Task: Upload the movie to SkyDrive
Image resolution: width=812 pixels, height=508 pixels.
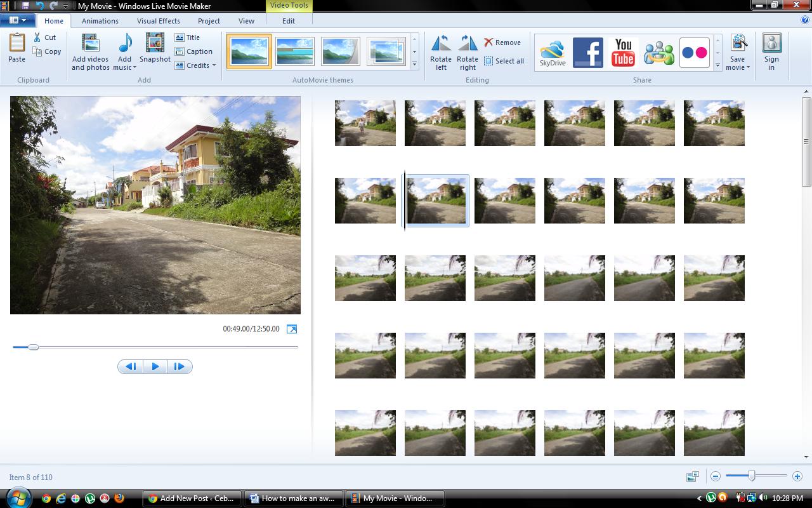Action: [552, 52]
